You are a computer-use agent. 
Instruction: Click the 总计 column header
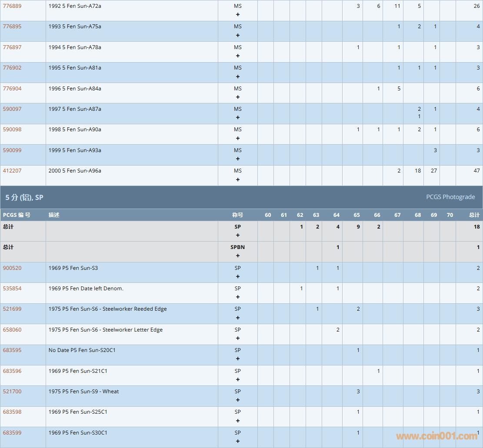pyautogui.click(x=474, y=215)
